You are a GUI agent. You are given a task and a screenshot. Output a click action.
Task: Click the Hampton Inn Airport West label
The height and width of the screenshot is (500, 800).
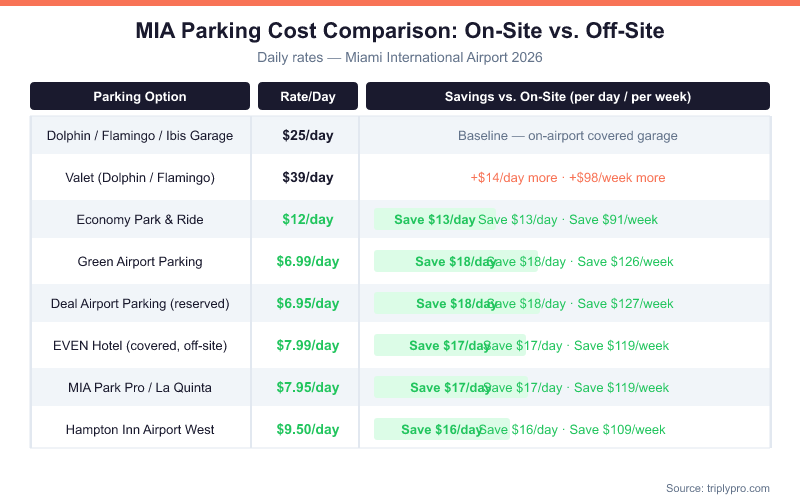pos(140,430)
